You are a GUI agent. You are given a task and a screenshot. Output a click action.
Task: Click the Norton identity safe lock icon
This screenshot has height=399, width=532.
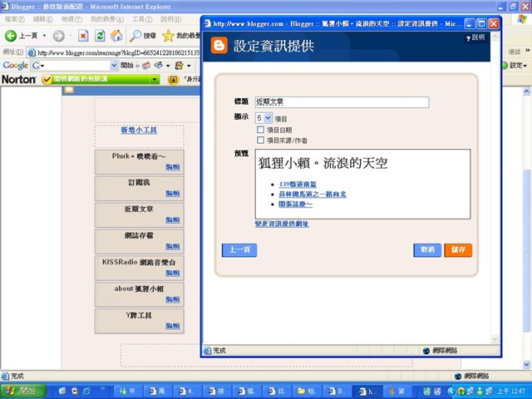click(x=174, y=80)
